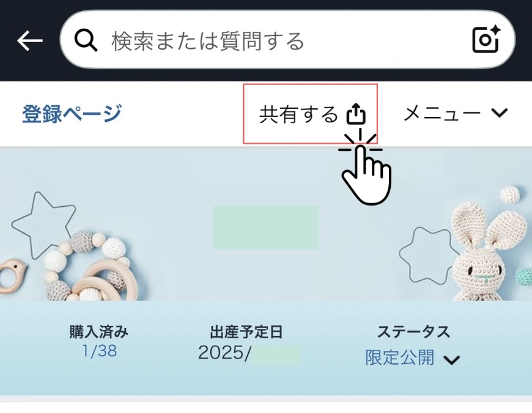Click the 出産予定日 date value
The height and width of the screenshot is (413, 532).
[x=249, y=353]
